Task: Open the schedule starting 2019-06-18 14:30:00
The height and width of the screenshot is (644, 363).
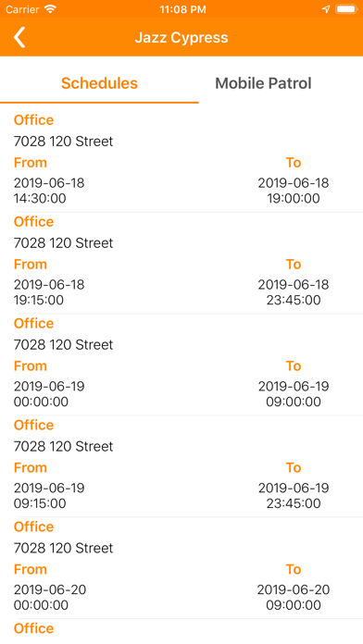Action: 181,161
